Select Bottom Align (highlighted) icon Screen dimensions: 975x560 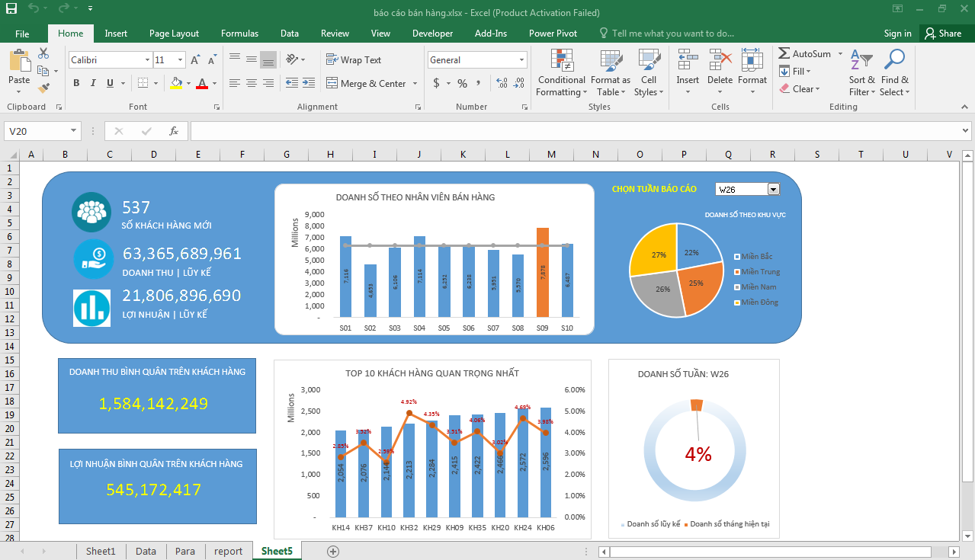268,60
